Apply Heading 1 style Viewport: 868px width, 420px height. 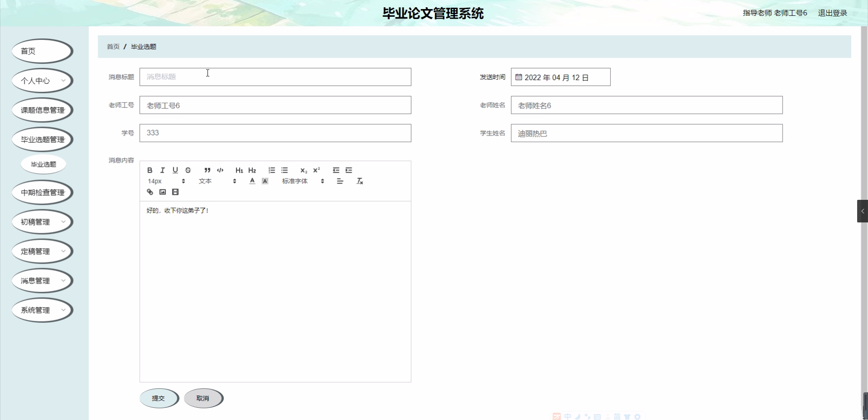click(x=239, y=170)
